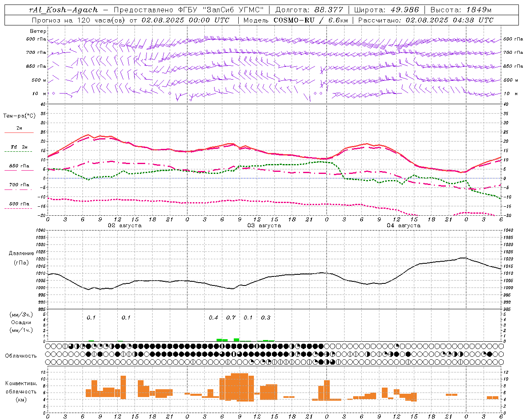Click the Осадки label

tap(21, 322)
